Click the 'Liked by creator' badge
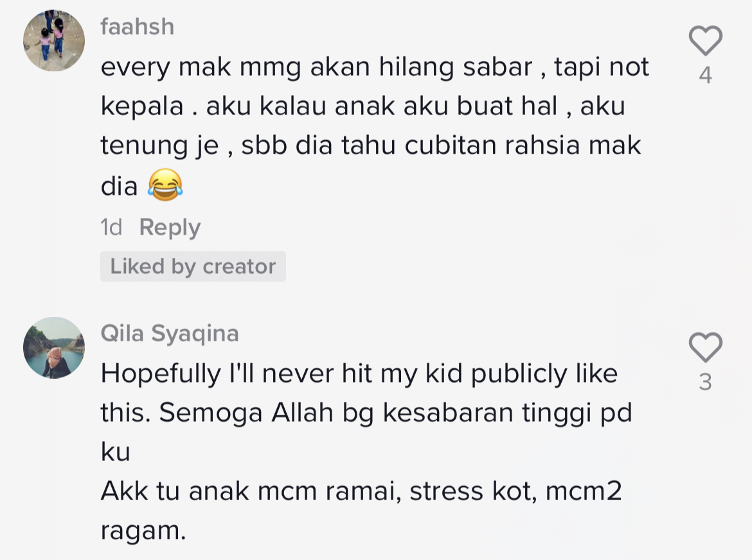The width and height of the screenshot is (752, 560). pyautogui.click(x=193, y=266)
